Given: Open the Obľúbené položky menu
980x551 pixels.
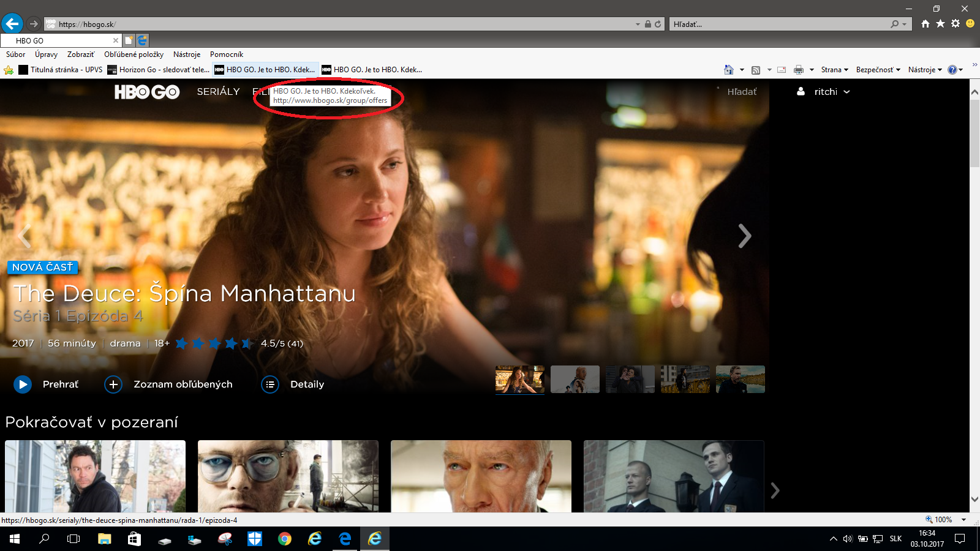Looking at the screenshot, I should (134, 54).
